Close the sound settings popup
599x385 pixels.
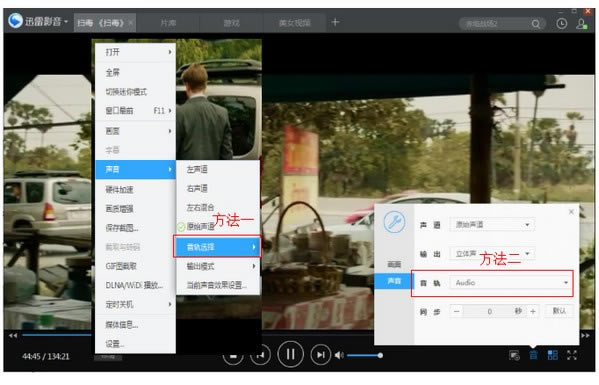pyautogui.click(x=571, y=212)
